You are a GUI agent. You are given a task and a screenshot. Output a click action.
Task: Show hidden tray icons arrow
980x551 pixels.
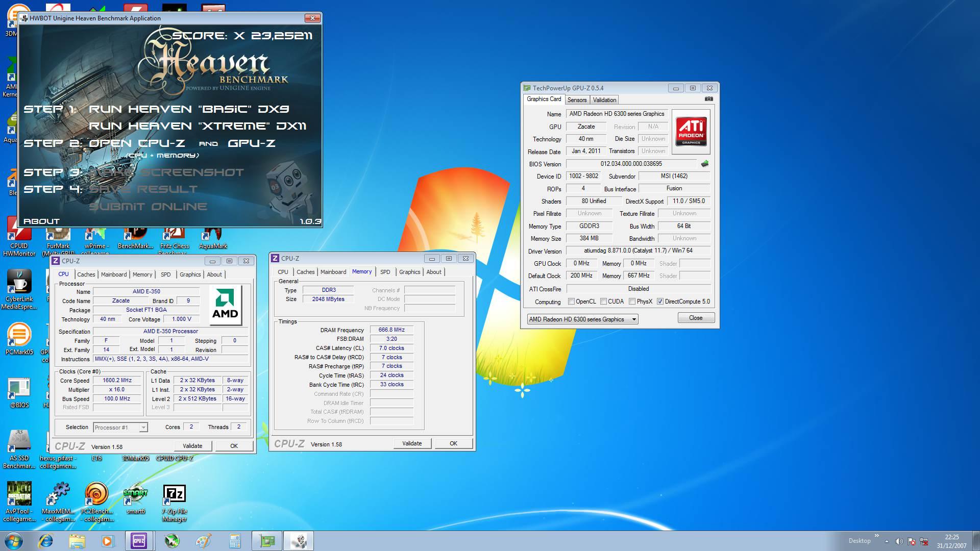[x=887, y=541]
